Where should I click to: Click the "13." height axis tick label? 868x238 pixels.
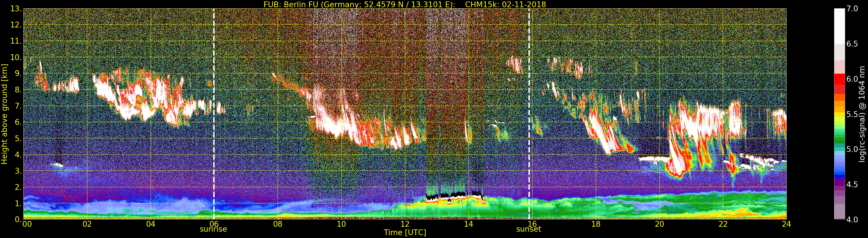point(16,9)
